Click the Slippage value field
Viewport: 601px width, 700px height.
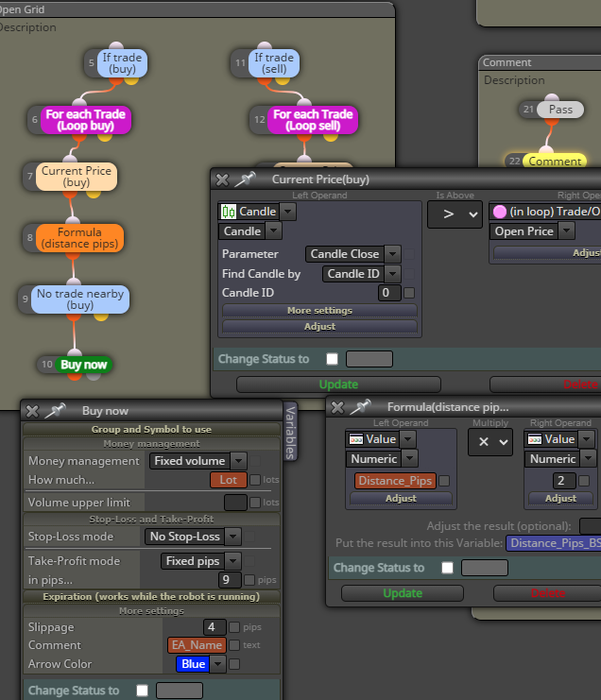(x=215, y=627)
